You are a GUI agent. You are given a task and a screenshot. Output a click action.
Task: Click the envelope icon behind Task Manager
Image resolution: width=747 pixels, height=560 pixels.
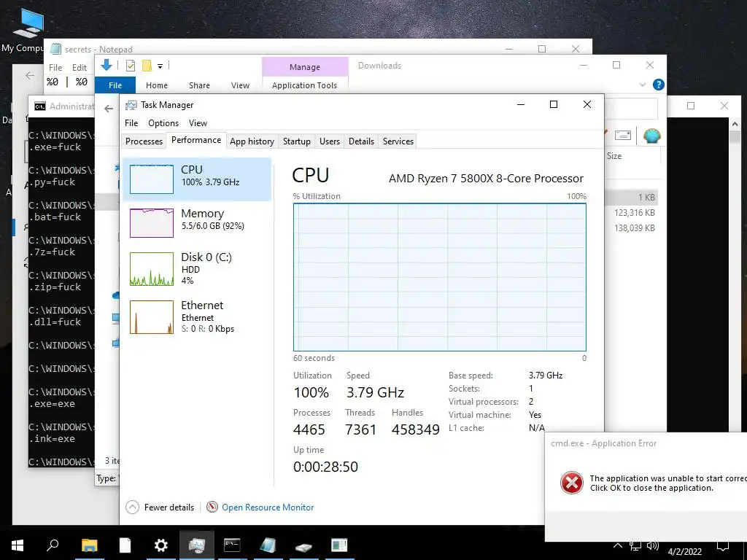[x=623, y=136]
